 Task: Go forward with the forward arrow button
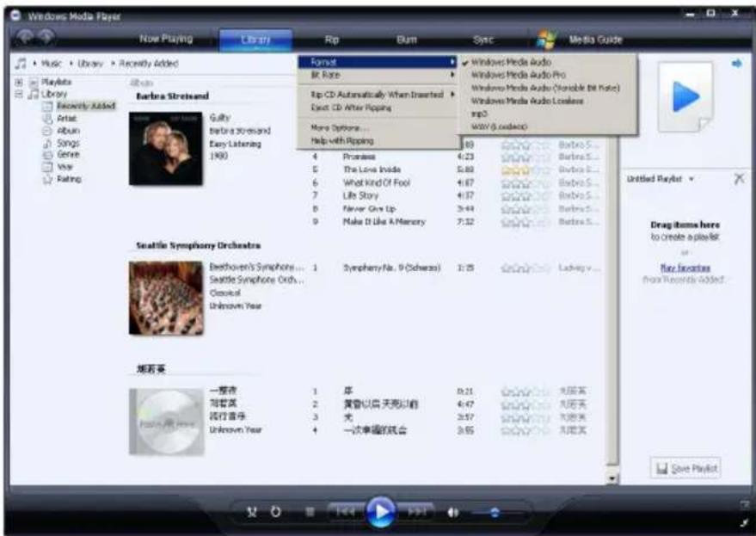pyautogui.click(x=46, y=37)
